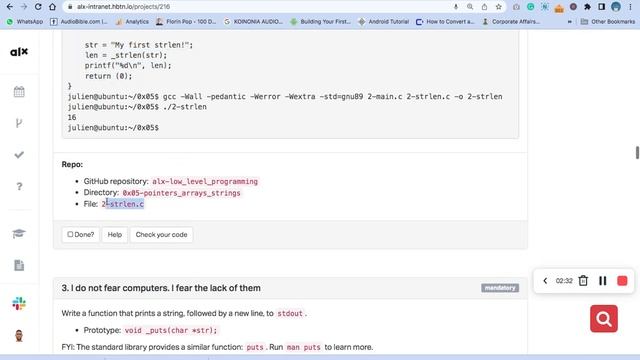This screenshot has width=640, height=360.
Task: Open the Other Bookmarks folder
Action: (608, 22)
